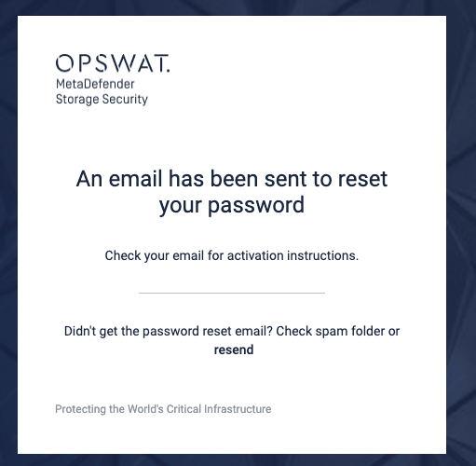This screenshot has width=476, height=466.
Task: Click the resend link
Action: 234,349
